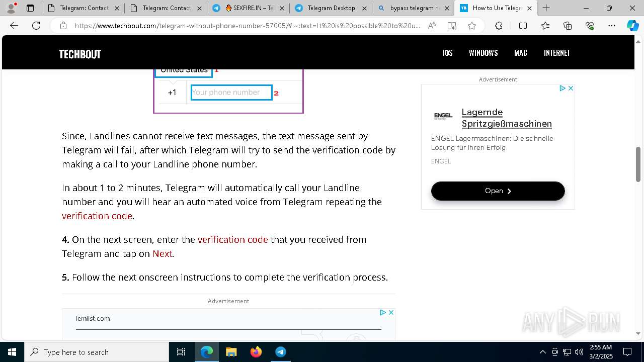Screen dimensions: 644x362
Task: Open the clock showing 2:55 AM
Action: coord(601,352)
